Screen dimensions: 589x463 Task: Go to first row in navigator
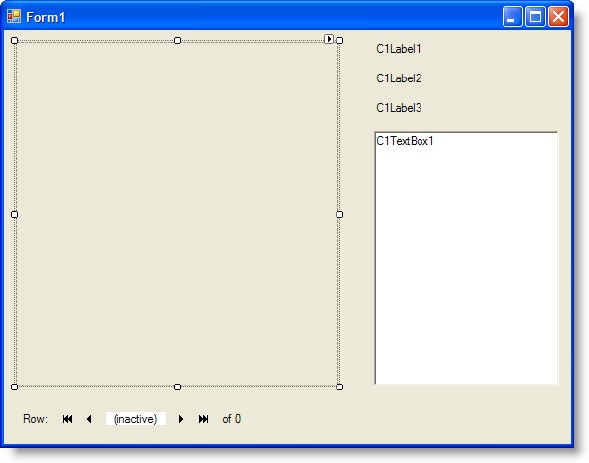tap(68, 419)
